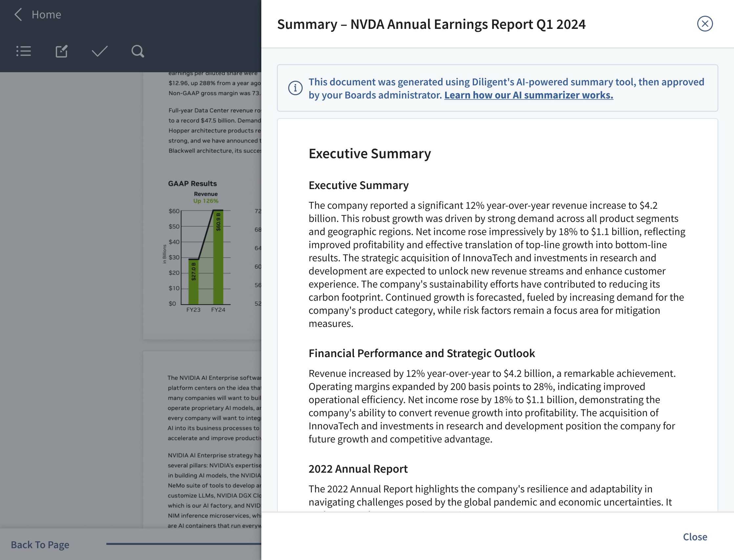This screenshot has height=560, width=734.
Task: Click the NVIDIA AI Enterprise software paragraph
Action: [x=214, y=408]
